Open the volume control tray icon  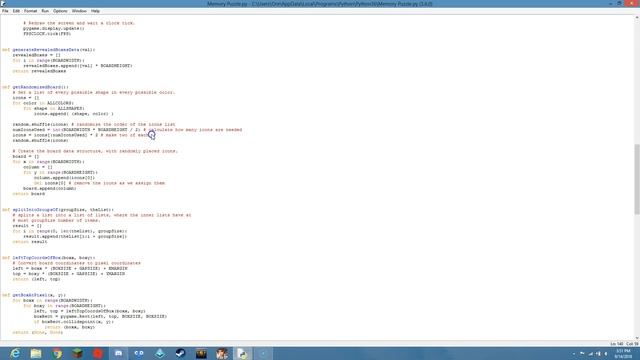(606, 353)
